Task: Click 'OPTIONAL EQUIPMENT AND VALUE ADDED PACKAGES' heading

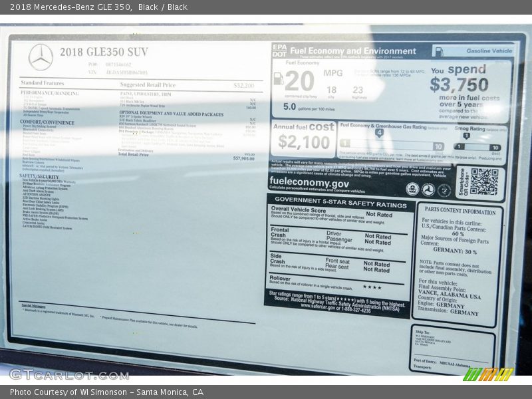Action: coord(172,114)
